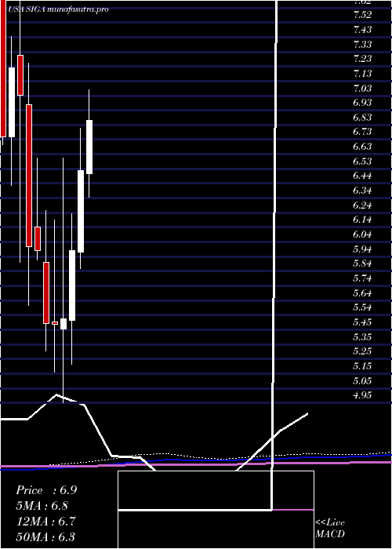Click the '5MA : 6.8' value
The image size is (392, 549).
pos(42,506)
